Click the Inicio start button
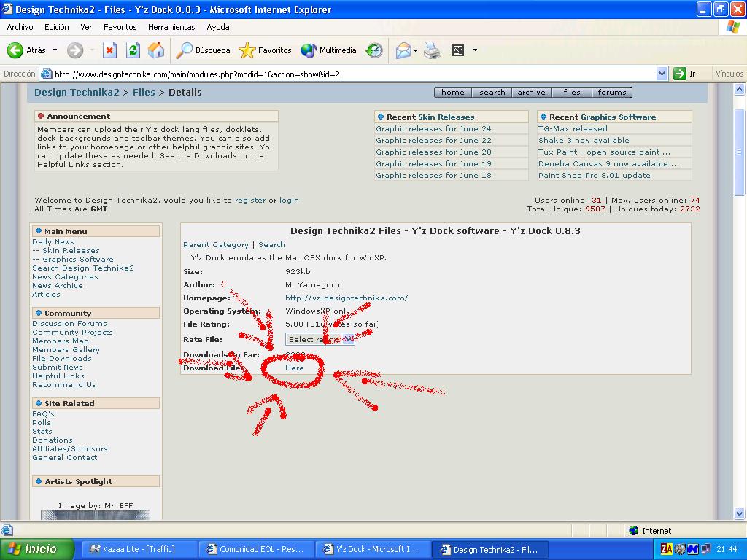747x560 pixels. tap(37, 549)
